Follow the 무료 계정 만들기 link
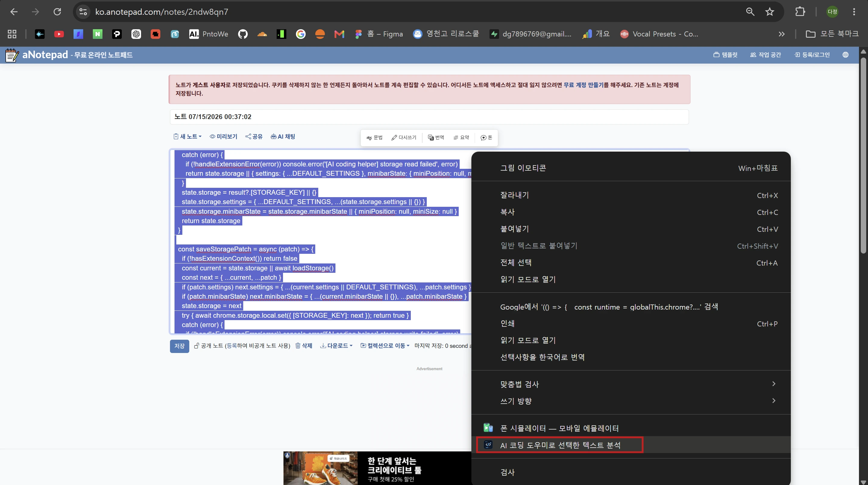Viewport: 868px width, 485px height. pyautogui.click(x=583, y=85)
